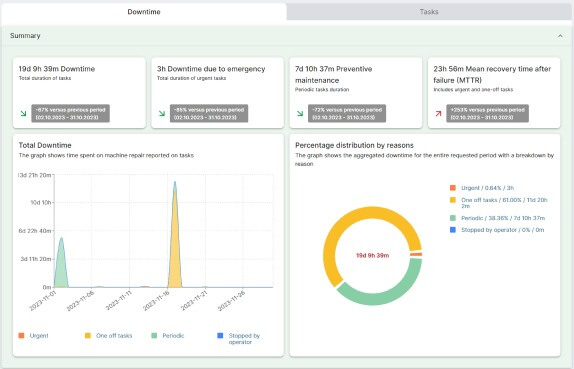Click yellow One off tasks swatch in donut legend

point(453,200)
